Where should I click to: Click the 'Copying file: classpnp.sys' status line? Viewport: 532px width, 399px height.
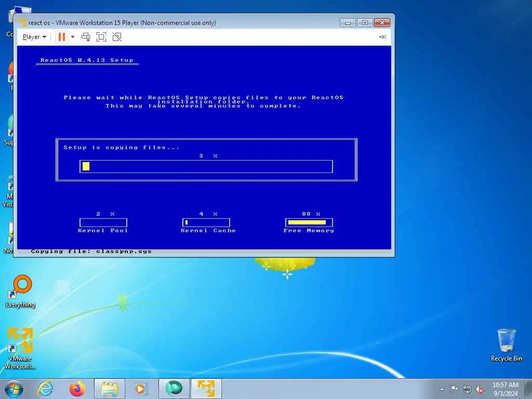91,251
